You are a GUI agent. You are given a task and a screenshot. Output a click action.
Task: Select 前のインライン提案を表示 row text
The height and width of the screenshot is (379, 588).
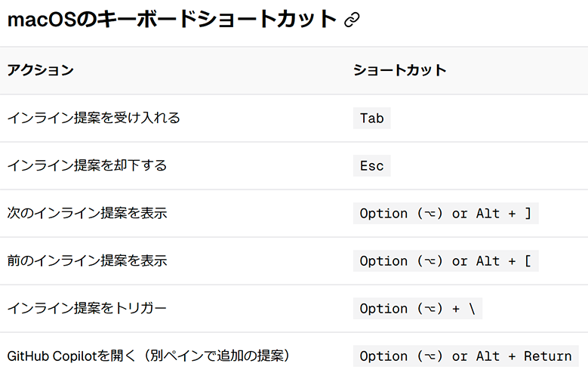87,260
